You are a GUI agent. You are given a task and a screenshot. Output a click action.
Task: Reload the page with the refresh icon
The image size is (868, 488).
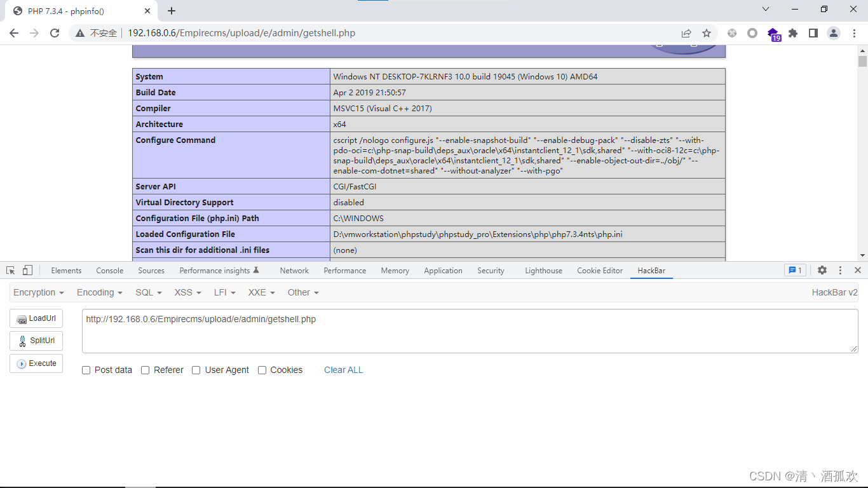click(55, 33)
